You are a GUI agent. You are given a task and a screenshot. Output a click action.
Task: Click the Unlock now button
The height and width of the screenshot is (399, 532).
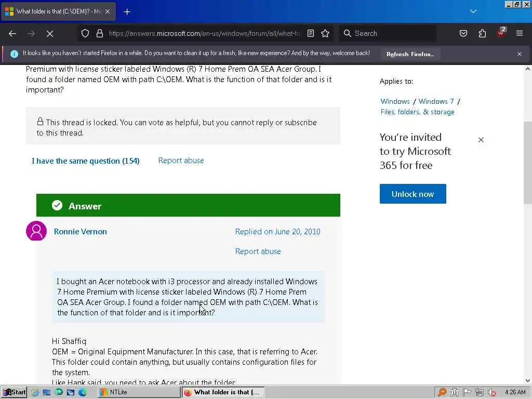click(413, 194)
